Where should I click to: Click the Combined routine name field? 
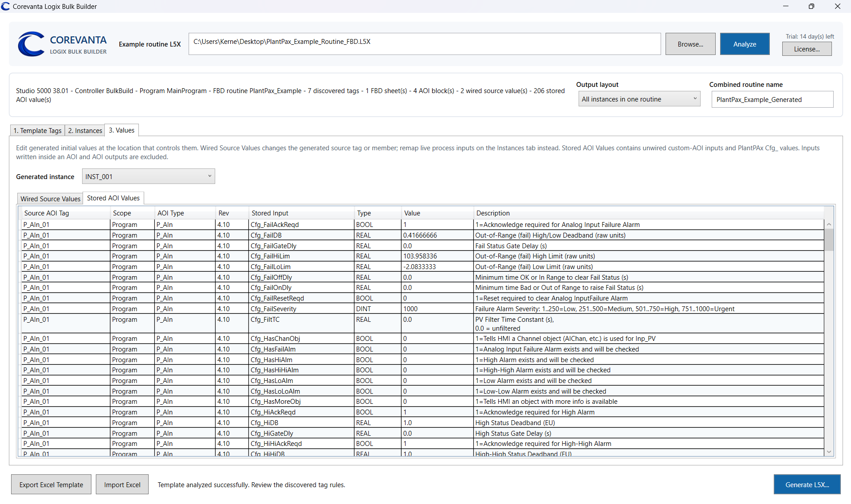[x=772, y=99]
